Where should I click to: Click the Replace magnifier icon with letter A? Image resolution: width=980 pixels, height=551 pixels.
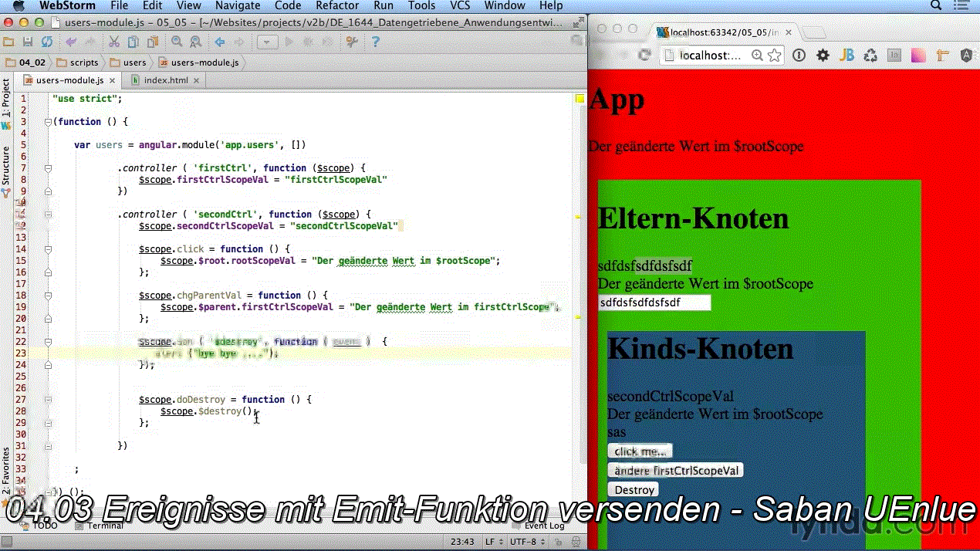coord(196,42)
